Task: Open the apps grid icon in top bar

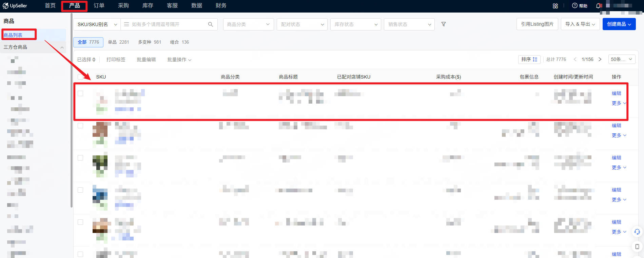Action: point(555,6)
